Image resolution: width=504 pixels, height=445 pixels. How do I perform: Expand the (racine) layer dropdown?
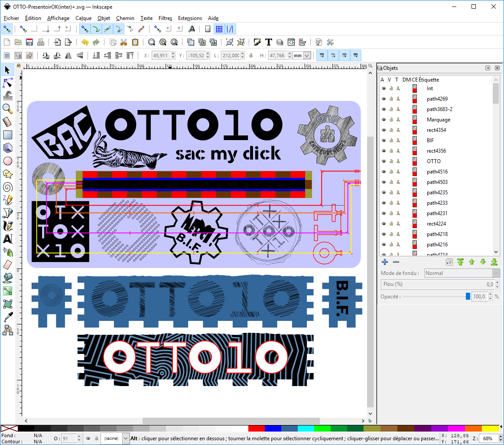coord(126,438)
